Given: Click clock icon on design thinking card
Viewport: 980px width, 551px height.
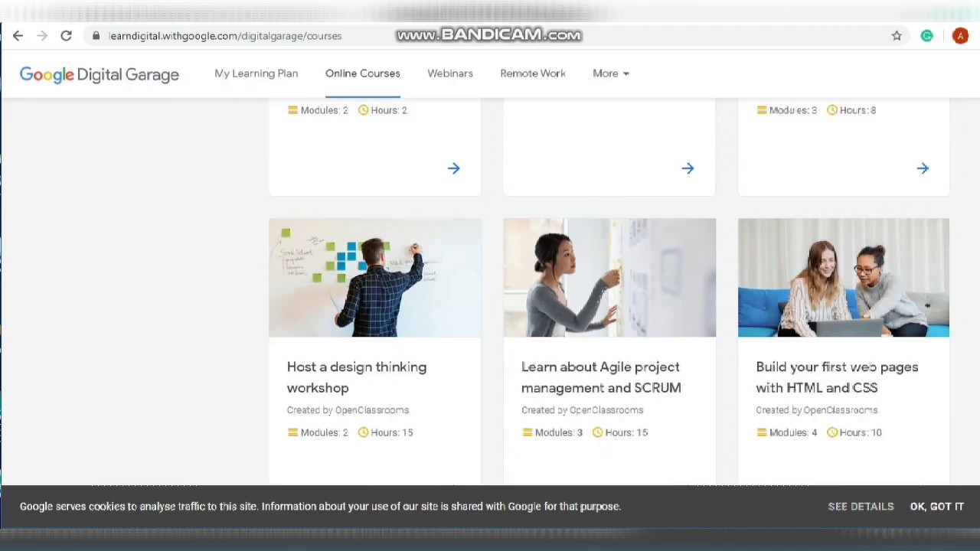Looking at the screenshot, I should [364, 432].
